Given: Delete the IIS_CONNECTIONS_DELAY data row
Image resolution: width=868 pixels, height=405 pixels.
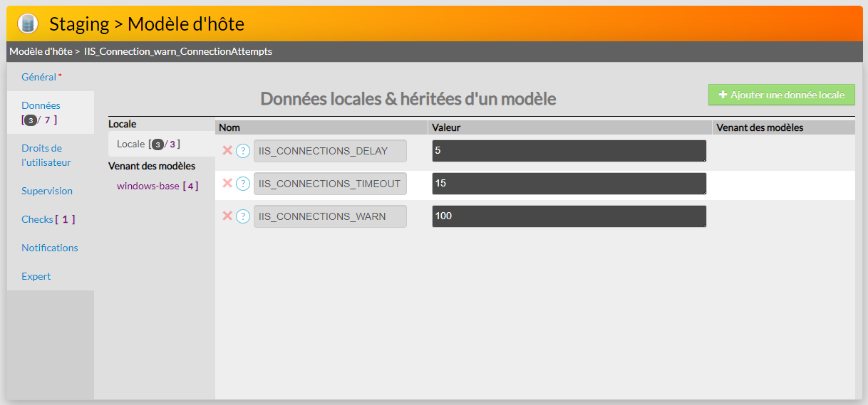Looking at the screenshot, I should tap(227, 150).
